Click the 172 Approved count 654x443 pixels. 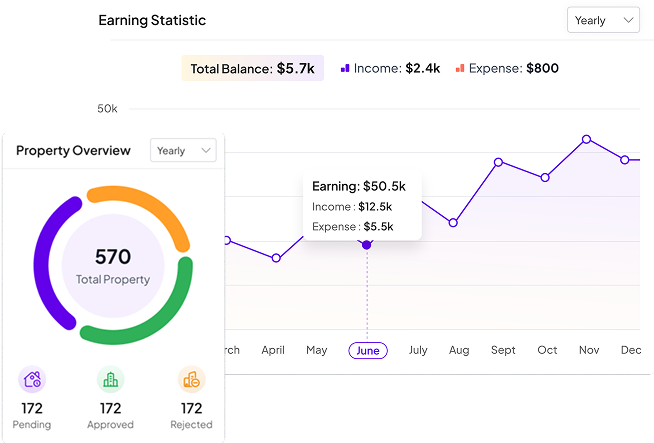[111, 408]
